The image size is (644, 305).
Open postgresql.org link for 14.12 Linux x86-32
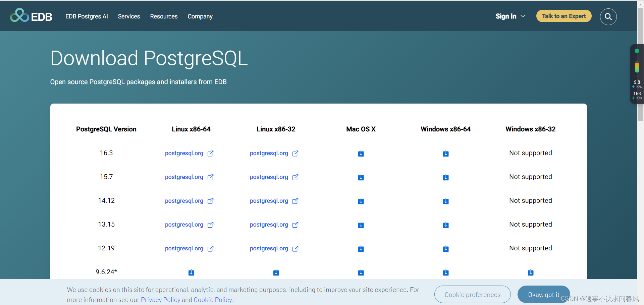[x=274, y=201]
